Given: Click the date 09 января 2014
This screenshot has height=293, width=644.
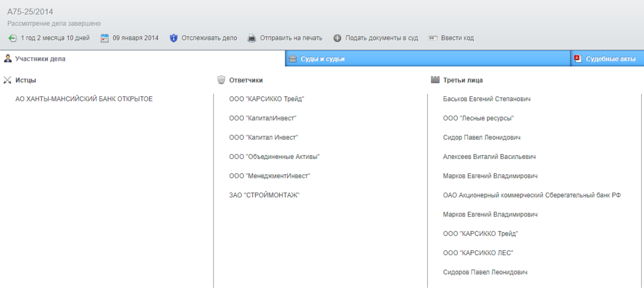Looking at the screenshot, I should [x=135, y=38].
